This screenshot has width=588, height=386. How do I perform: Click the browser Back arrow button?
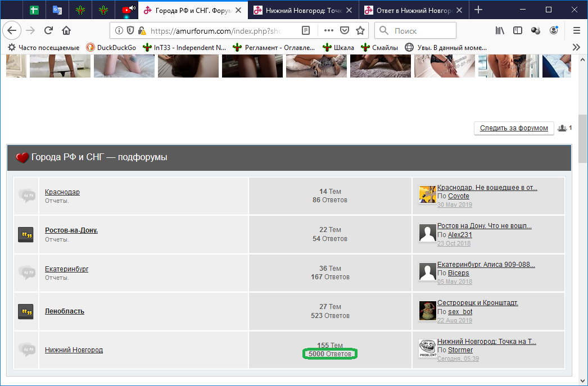[x=12, y=30]
